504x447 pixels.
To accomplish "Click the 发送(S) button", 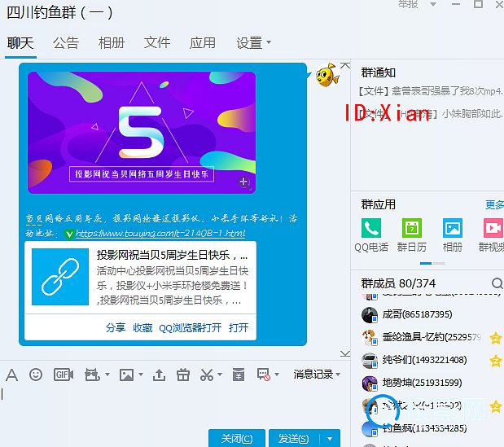I will point(294,438).
